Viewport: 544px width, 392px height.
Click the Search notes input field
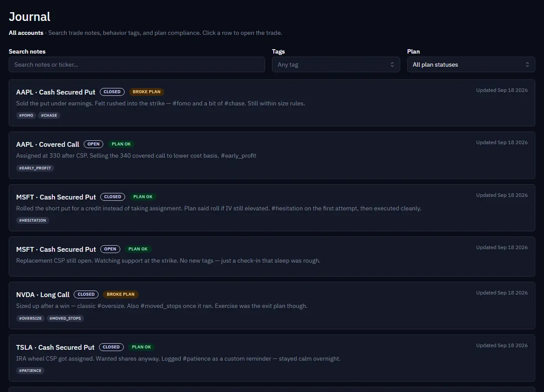pyautogui.click(x=136, y=64)
